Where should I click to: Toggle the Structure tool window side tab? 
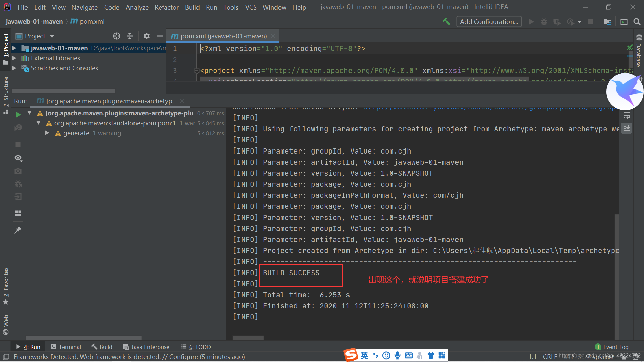click(x=6, y=96)
